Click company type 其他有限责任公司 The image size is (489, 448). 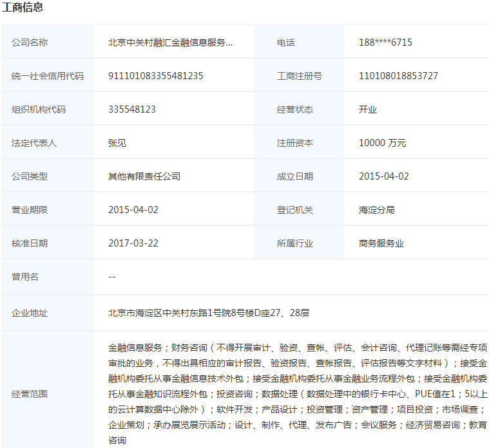pos(144,176)
